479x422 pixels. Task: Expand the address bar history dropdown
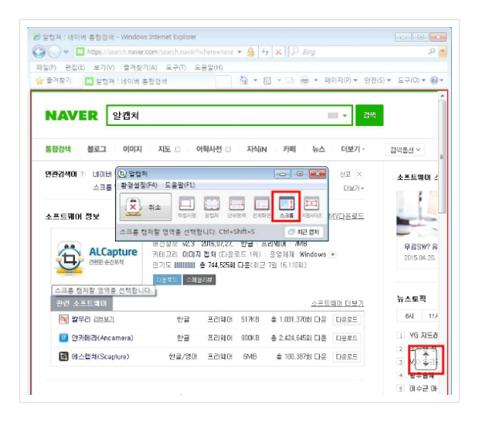(239, 52)
